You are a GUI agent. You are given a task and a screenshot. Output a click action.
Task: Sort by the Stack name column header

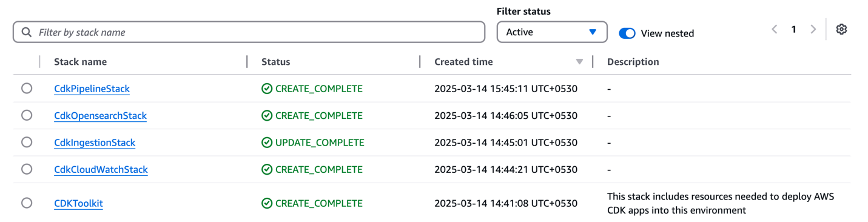[80, 62]
